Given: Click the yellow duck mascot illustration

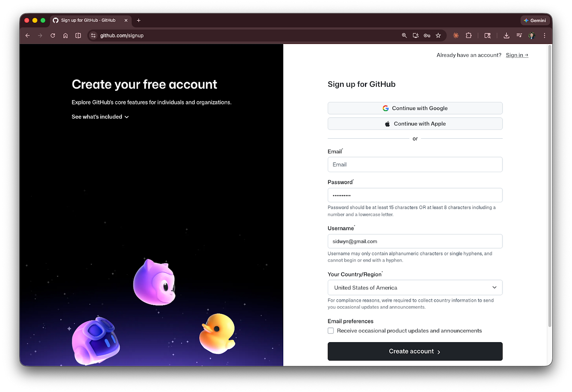Looking at the screenshot, I should [217, 333].
